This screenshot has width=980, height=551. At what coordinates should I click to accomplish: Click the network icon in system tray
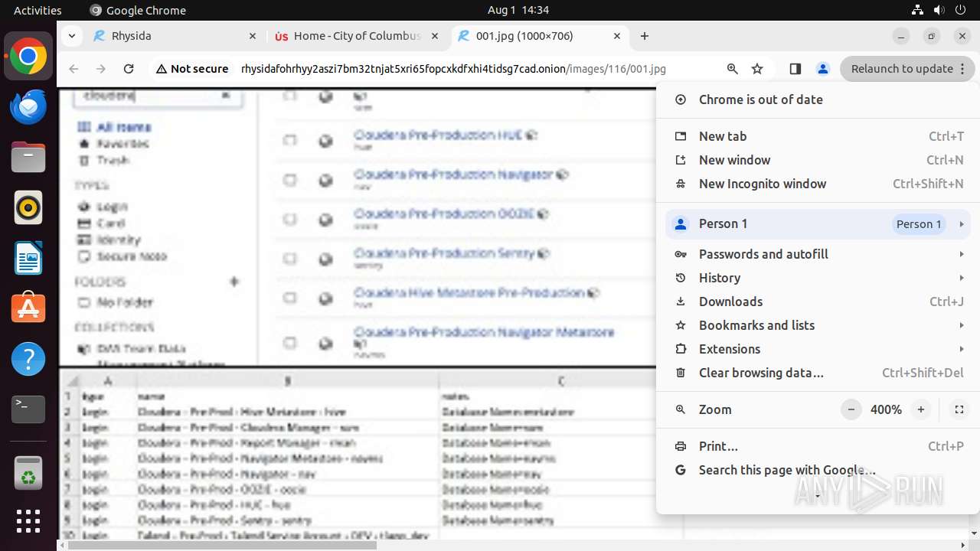(x=918, y=10)
